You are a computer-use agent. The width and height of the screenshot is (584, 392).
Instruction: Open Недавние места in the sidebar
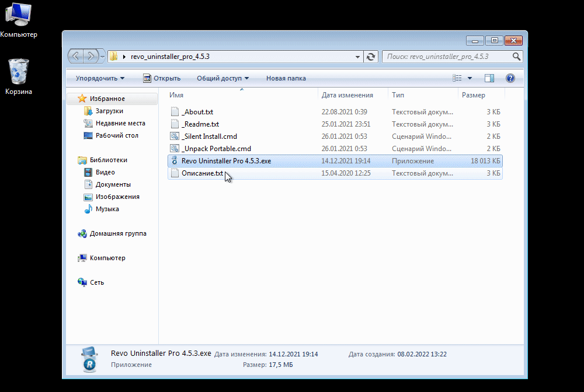(x=120, y=123)
